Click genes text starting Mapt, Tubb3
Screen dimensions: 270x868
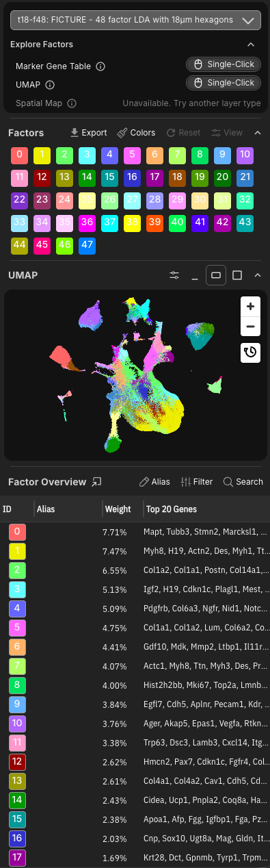click(x=206, y=532)
